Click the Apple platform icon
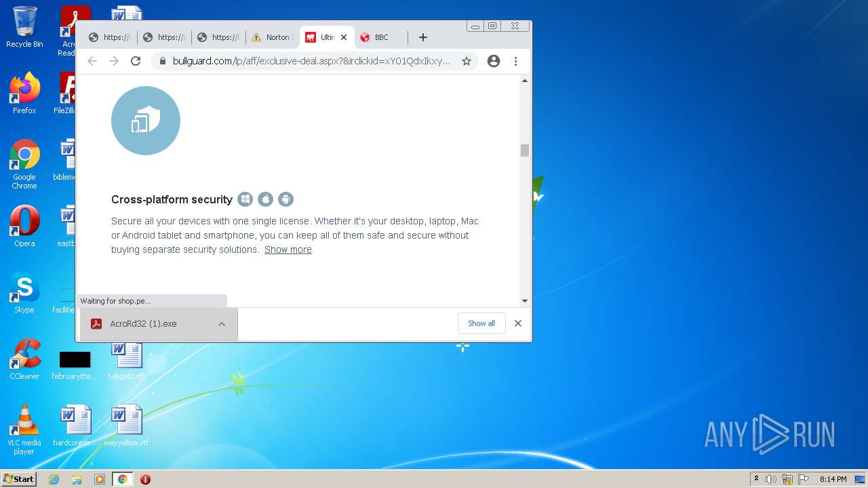This screenshot has height=488, width=868. pyautogui.click(x=266, y=199)
